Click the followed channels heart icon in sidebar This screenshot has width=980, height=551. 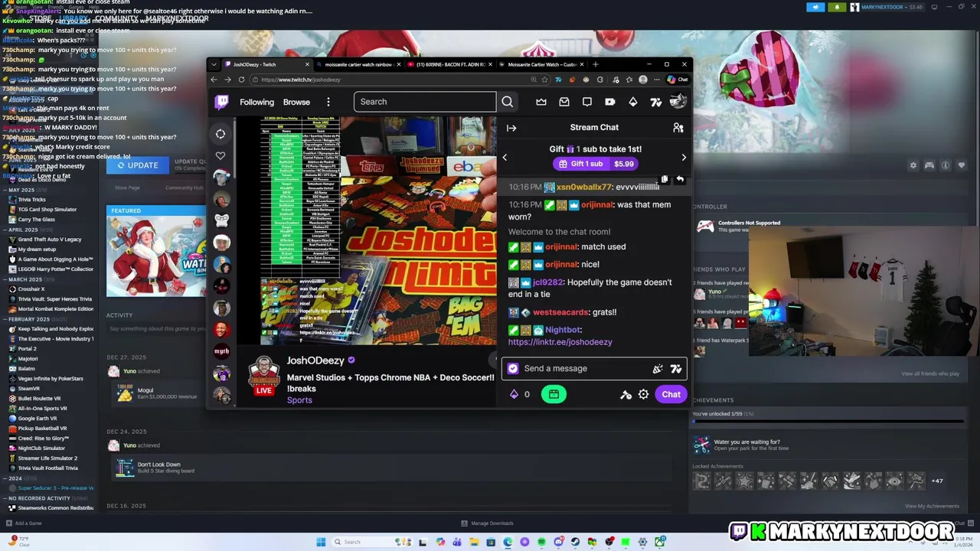tap(220, 156)
